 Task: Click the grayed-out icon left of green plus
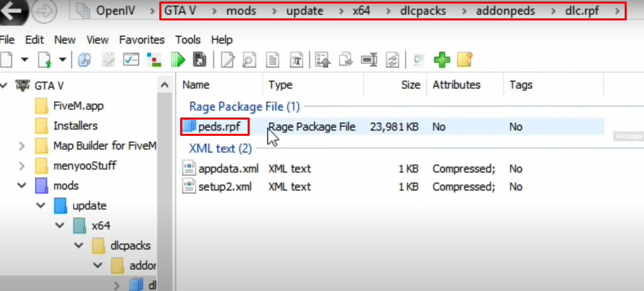coord(418,60)
